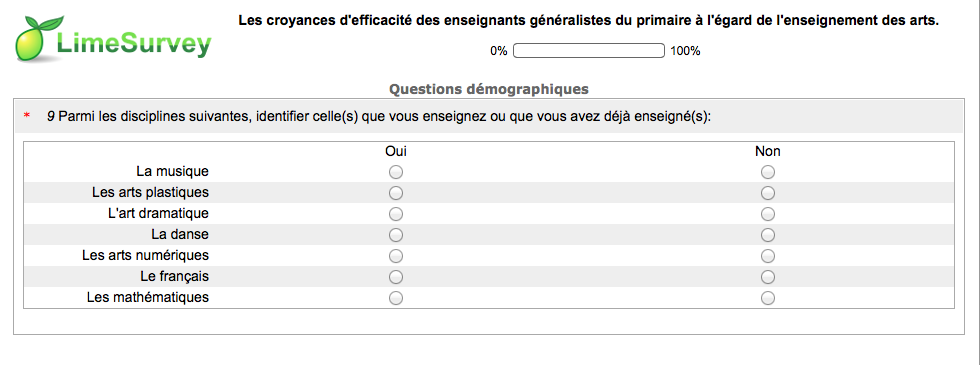Click the Questions démographiques heading
Screen dimensions: 980x365
pyautogui.click(x=489, y=89)
